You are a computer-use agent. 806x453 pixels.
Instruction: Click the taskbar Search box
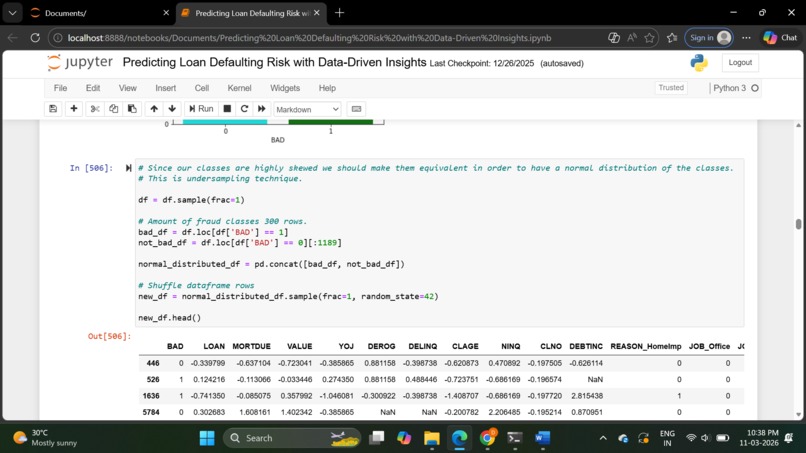click(x=292, y=438)
